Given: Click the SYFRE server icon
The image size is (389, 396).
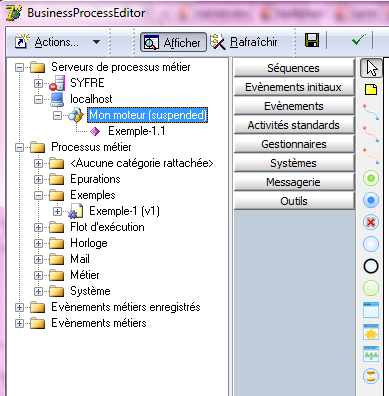Looking at the screenshot, I should point(57,83).
